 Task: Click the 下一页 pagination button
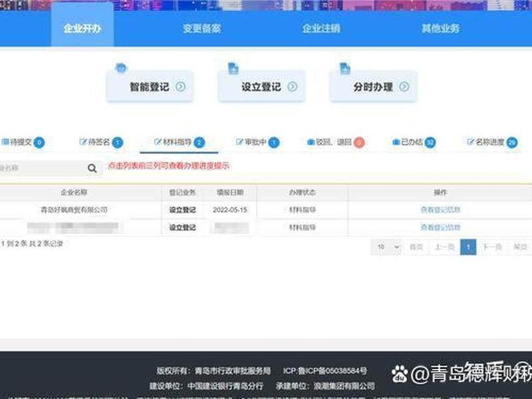[x=492, y=247]
